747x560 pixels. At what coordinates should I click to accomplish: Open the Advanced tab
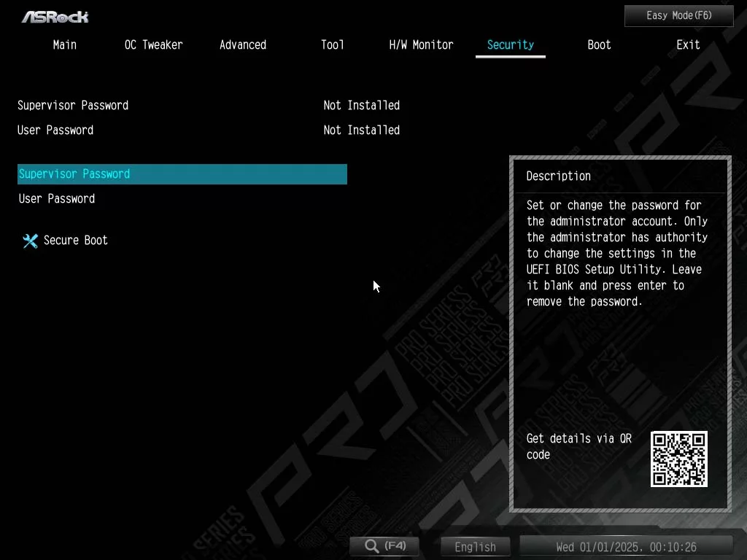click(243, 45)
